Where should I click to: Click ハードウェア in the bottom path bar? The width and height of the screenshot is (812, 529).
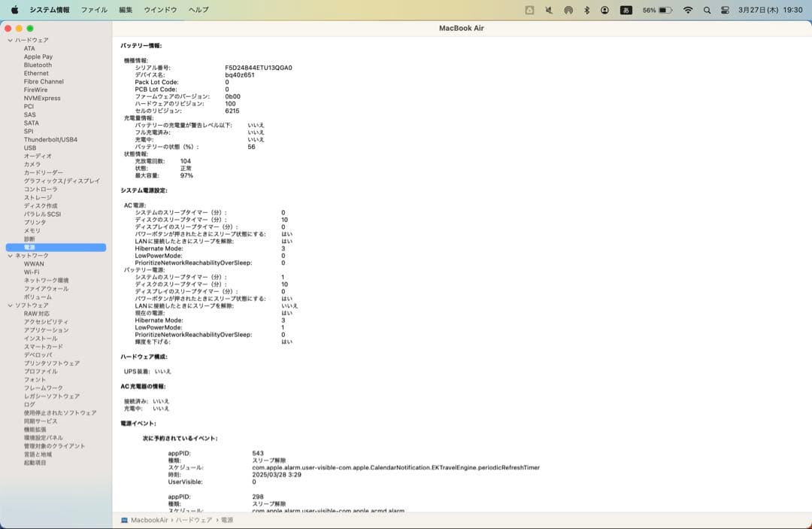[x=194, y=520]
